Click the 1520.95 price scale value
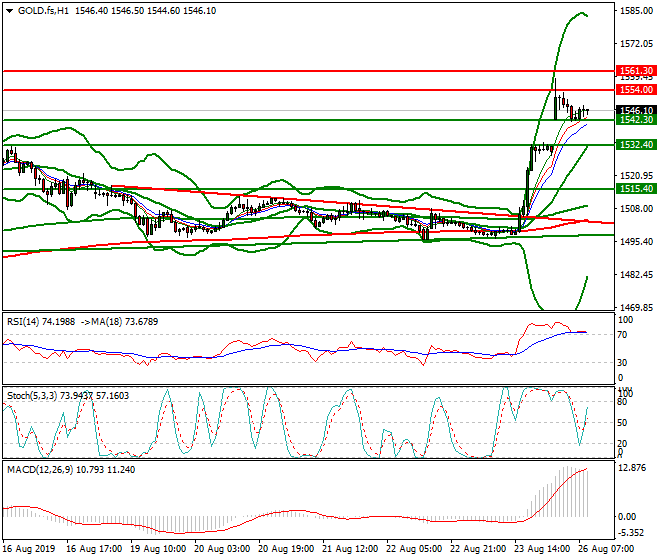660x560 pixels. click(x=636, y=176)
